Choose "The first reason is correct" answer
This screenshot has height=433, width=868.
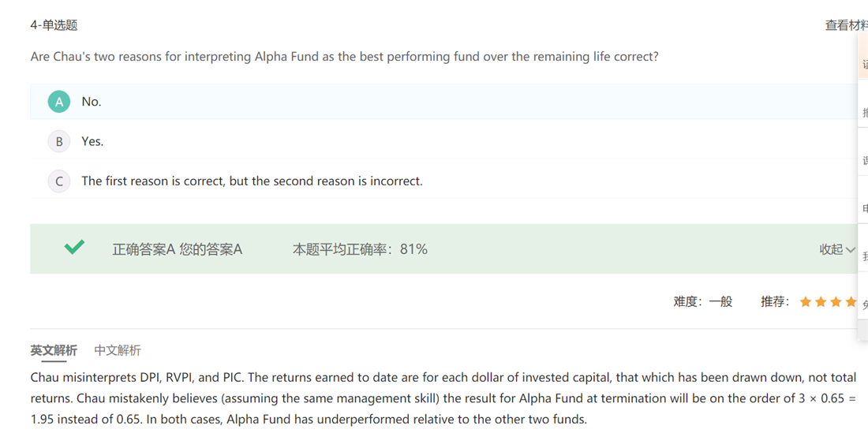252,181
